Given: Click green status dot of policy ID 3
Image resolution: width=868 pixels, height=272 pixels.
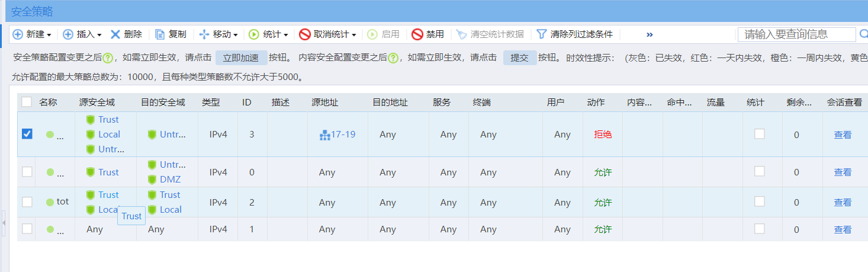Looking at the screenshot, I should tap(50, 135).
